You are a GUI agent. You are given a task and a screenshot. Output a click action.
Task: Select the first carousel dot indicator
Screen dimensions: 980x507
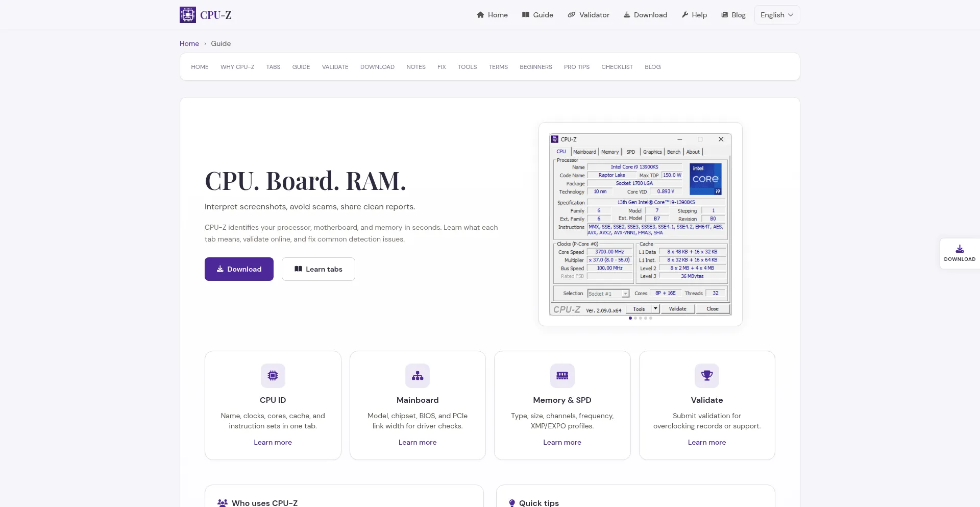[630, 318]
